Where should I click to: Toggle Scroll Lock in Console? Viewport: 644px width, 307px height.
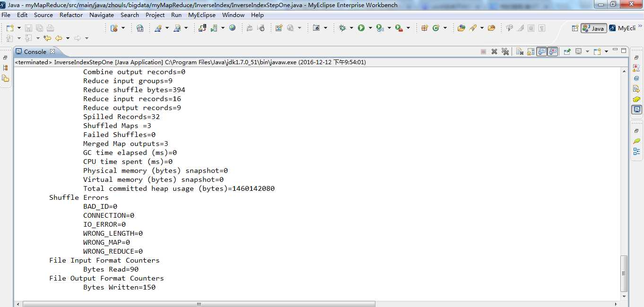coord(531,51)
